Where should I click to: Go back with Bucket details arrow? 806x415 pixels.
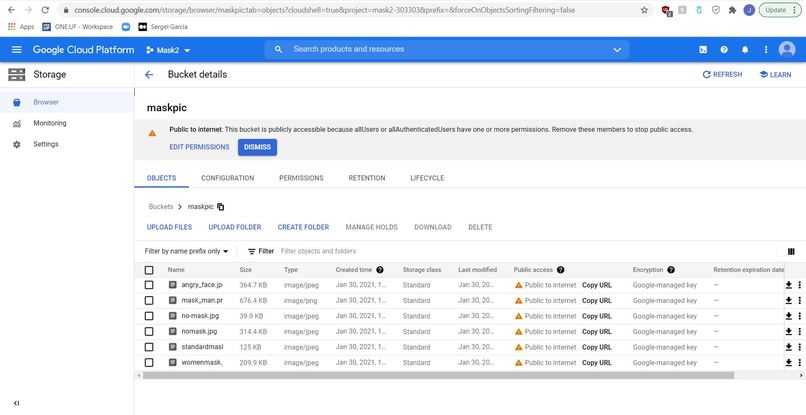point(149,75)
